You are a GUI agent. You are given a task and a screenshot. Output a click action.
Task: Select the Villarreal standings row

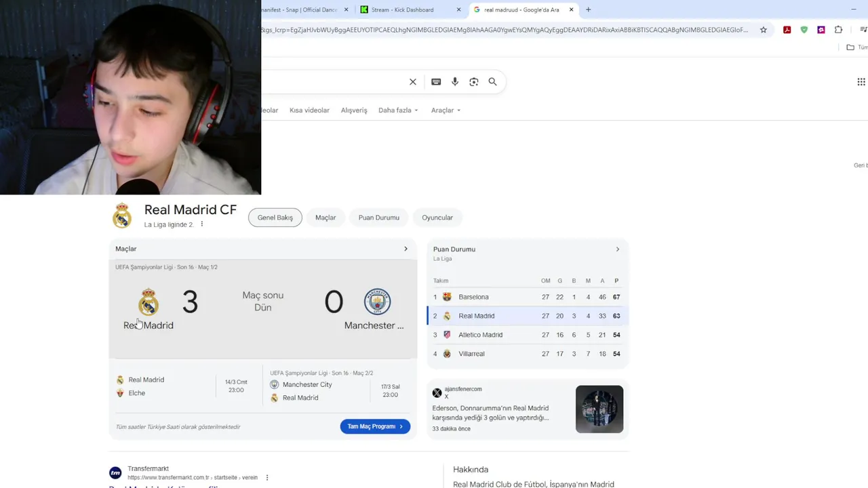coord(527,354)
